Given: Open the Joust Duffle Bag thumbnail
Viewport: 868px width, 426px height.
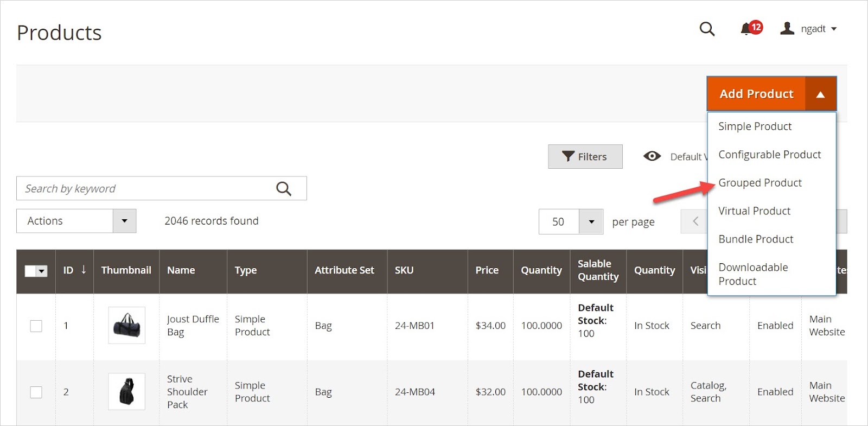Looking at the screenshot, I should click(126, 325).
